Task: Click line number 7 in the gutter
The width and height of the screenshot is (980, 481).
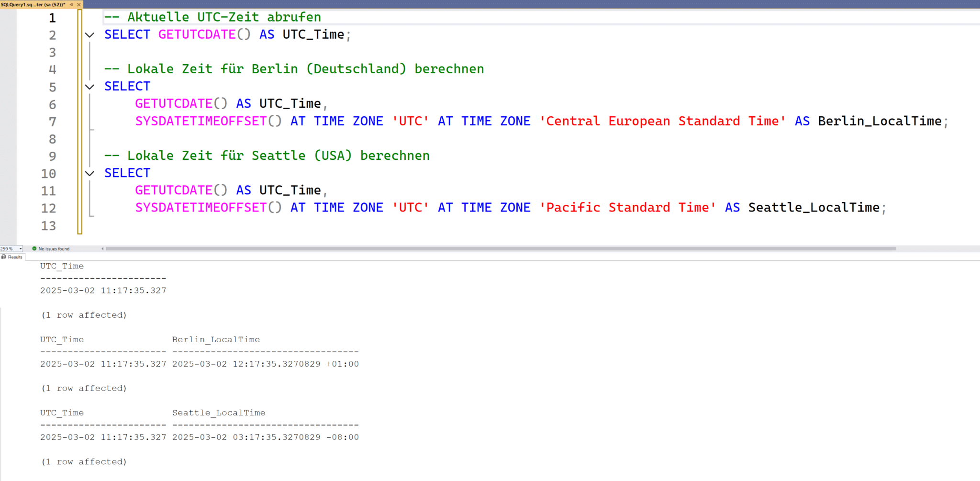Action: click(52, 122)
